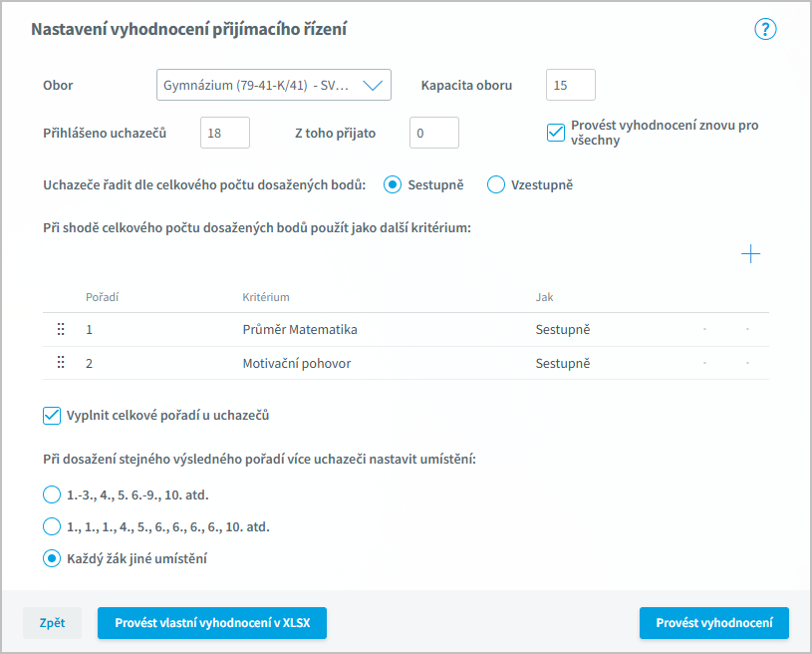This screenshot has height=654, width=812.
Task: Open the help question mark icon
Action: (765, 29)
